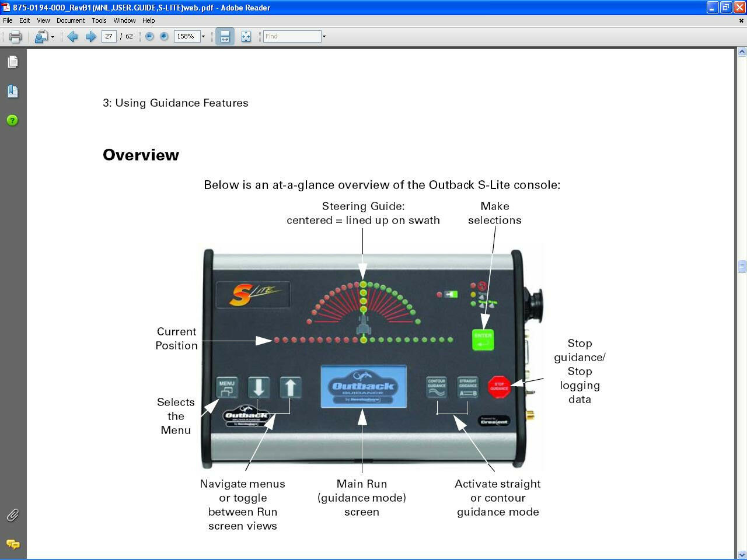Click the 'Selects the Menu' label
The width and height of the screenshot is (747, 560).
coord(176,416)
